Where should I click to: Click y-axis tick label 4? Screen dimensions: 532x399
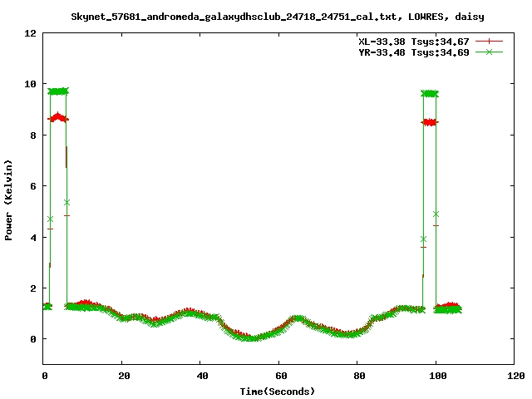(33, 238)
